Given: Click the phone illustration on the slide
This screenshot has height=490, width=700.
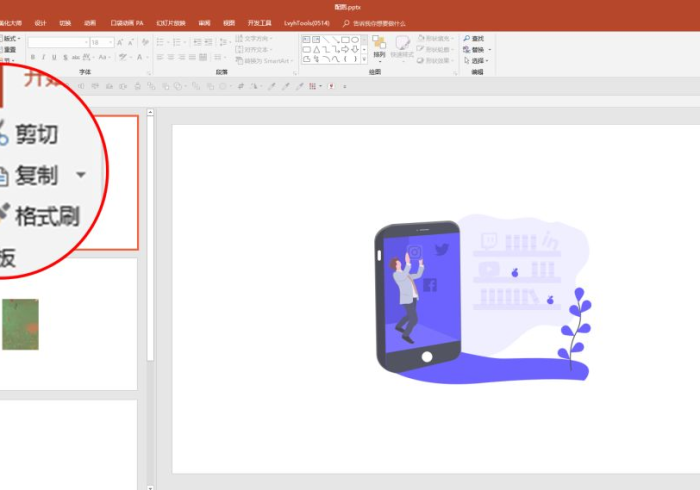Looking at the screenshot, I should click(x=418, y=297).
